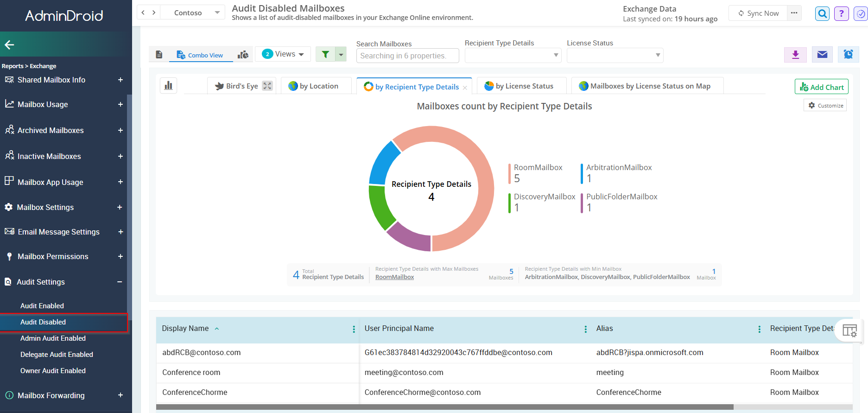Open the schedule alarm clock icon
Image resolution: width=868 pixels, height=413 pixels.
[848, 55]
